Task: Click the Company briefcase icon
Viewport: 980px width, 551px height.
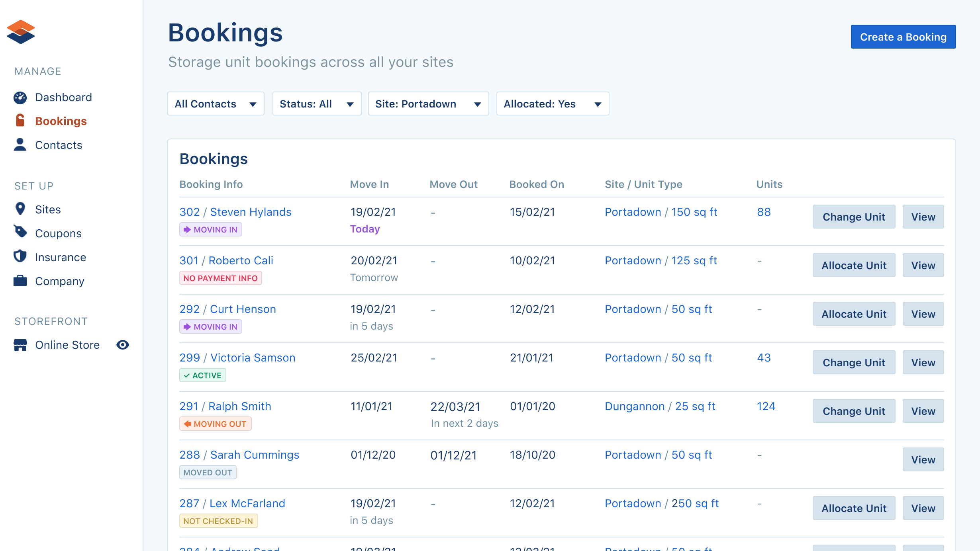Action: tap(20, 281)
